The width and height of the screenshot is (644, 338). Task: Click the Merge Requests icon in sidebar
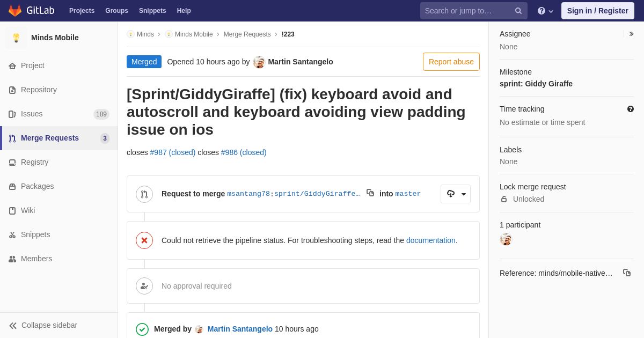[12, 138]
